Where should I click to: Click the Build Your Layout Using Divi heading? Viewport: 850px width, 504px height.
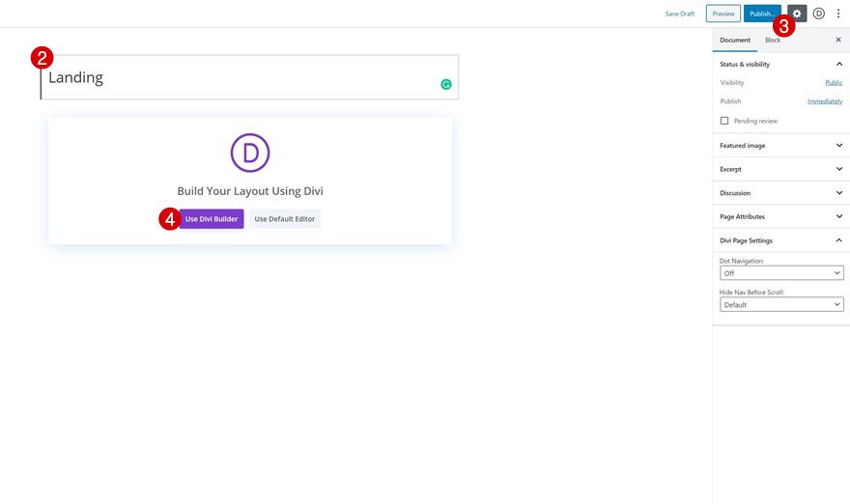tap(250, 191)
